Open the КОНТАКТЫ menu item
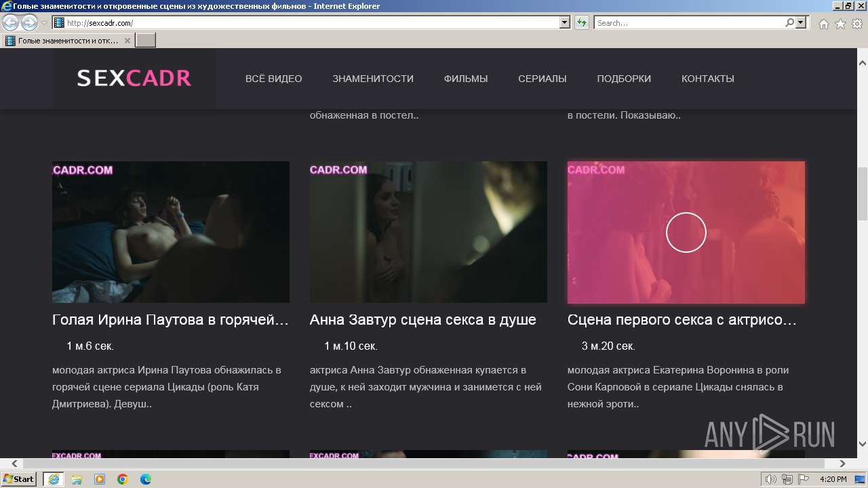Screen dimensions: 868x488 click(x=708, y=79)
